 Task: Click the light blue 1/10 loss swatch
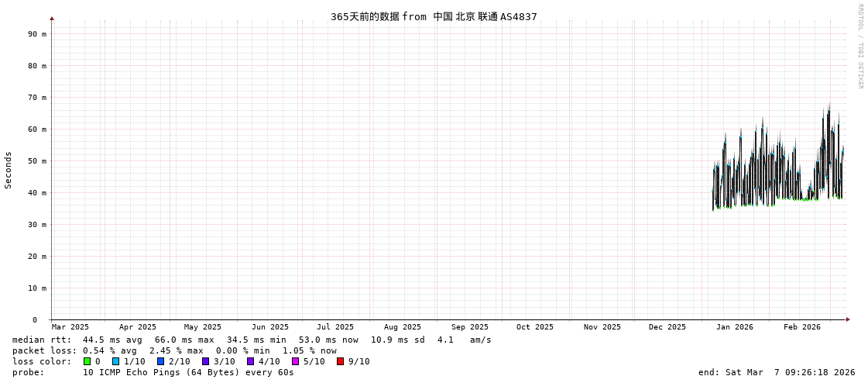pos(115,361)
